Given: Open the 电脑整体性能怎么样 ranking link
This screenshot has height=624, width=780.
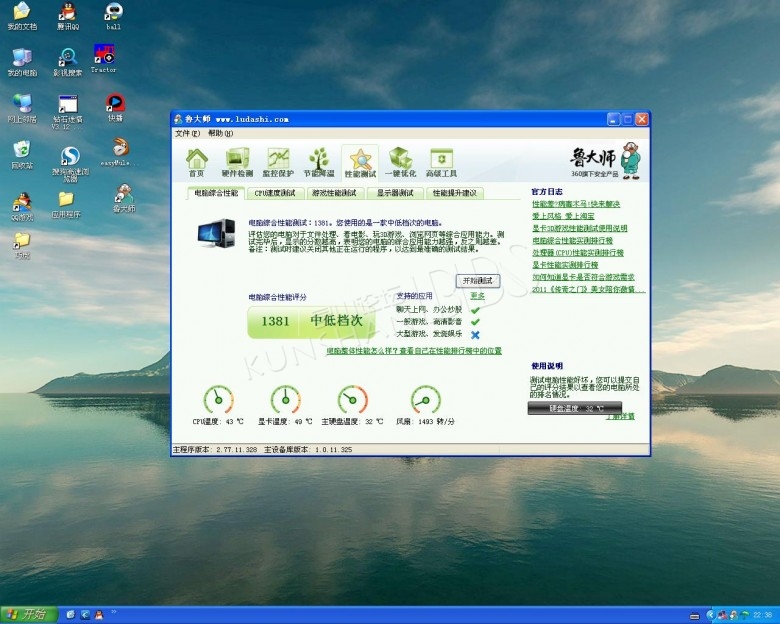Looking at the screenshot, I should [414, 351].
